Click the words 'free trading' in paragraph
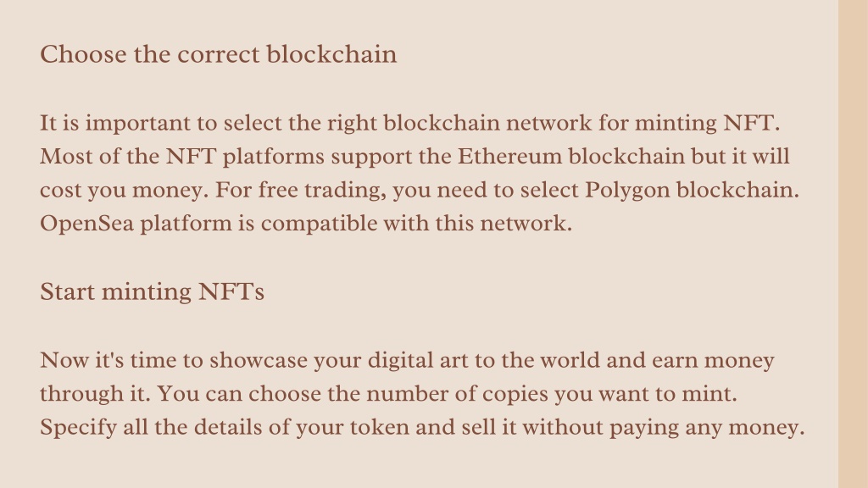Screen dimensions: 868x488 click(x=322, y=191)
